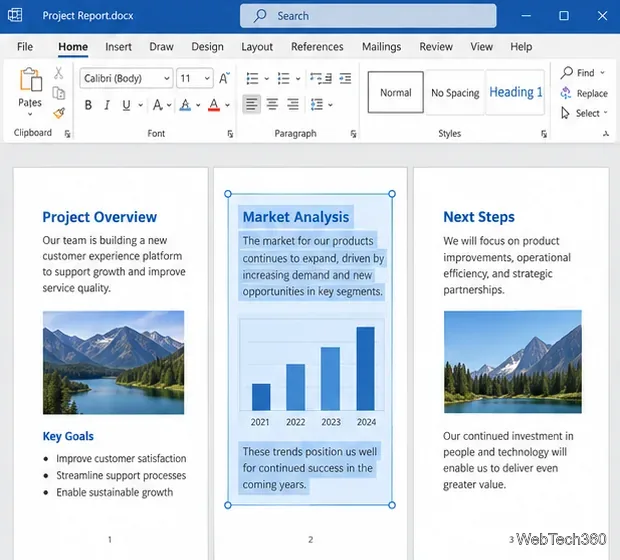The height and width of the screenshot is (560, 620).
Task: Click the Word app icon in title bar
Action: point(15,15)
